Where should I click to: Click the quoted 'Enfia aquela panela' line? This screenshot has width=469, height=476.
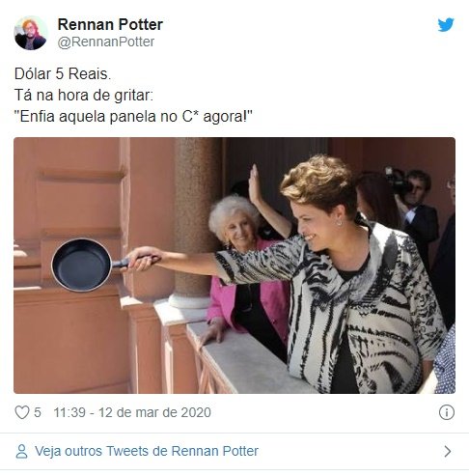(x=133, y=117)
